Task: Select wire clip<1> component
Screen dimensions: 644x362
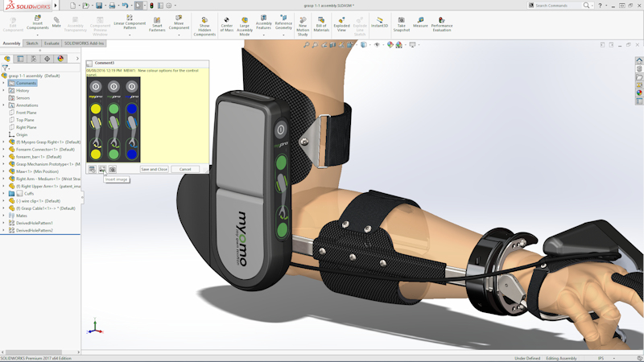Action: [x=38, y=200]
